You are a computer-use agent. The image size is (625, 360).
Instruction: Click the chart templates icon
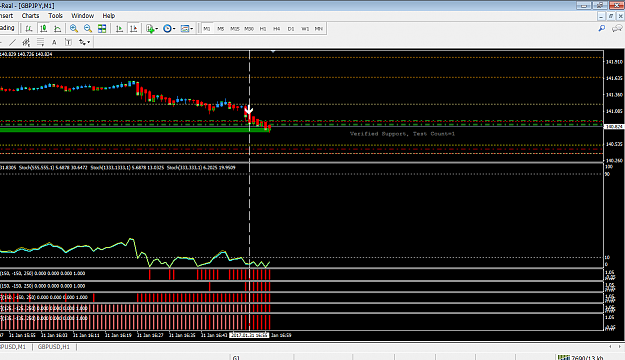click(185, 28)
